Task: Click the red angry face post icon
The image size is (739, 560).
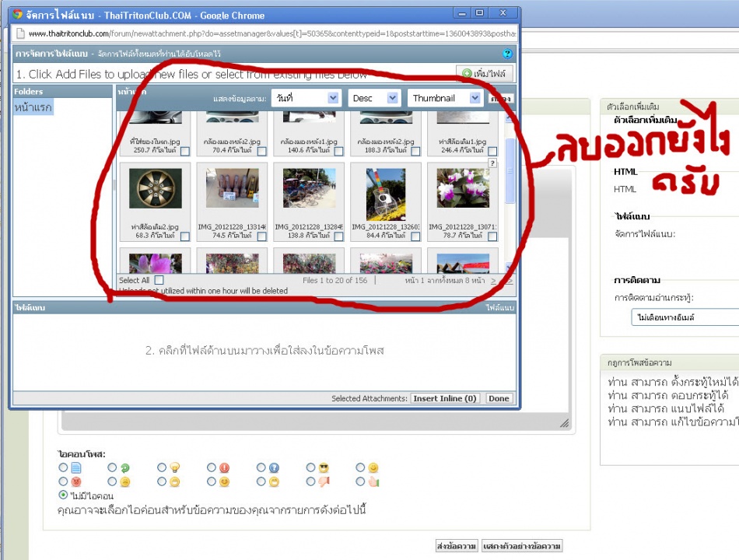Action: click(x=76, y=481)
